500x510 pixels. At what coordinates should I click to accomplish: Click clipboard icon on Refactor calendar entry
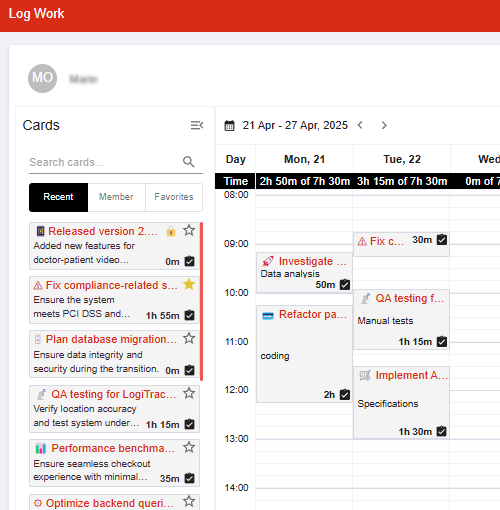345,394
